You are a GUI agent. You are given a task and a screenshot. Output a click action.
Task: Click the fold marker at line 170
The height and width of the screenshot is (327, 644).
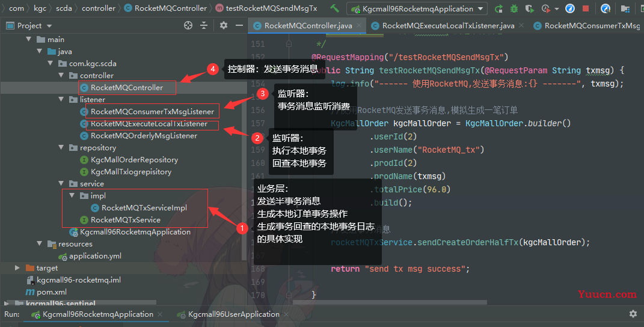coord(289,295)
